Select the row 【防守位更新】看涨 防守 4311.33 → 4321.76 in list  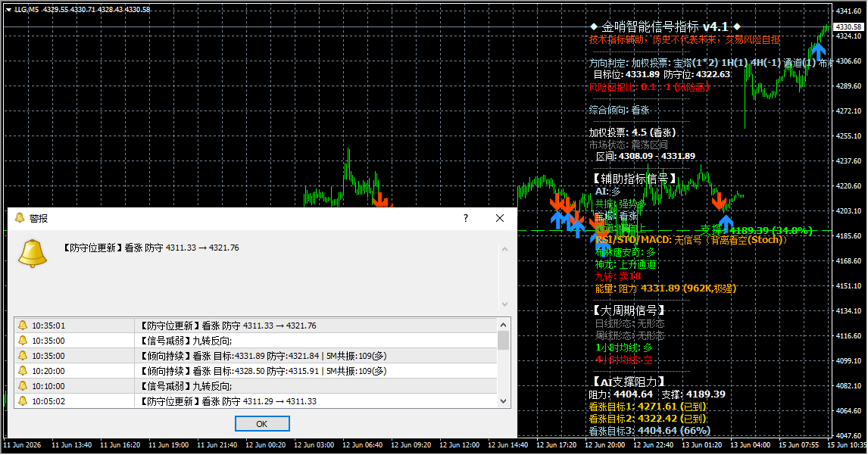[256, 326]
